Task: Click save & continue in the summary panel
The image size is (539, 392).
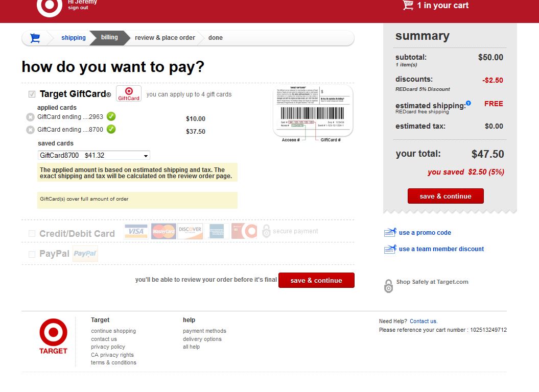Action: (446, 196)
